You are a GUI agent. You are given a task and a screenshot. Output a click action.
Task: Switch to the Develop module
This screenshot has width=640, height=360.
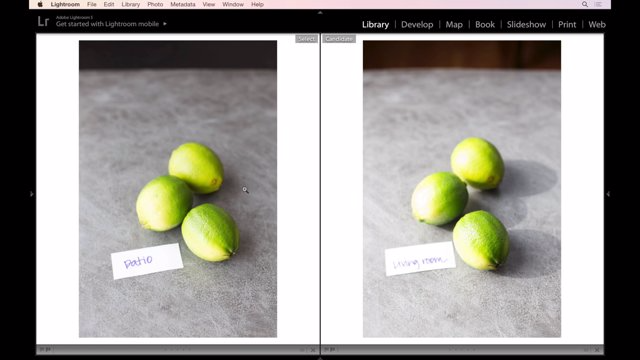[x=417, y=24]
